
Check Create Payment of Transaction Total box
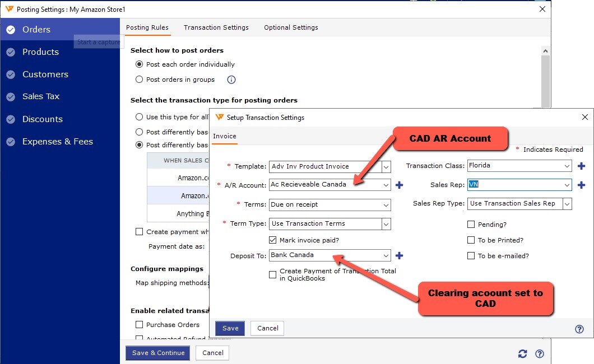click(x=272, y=275)
